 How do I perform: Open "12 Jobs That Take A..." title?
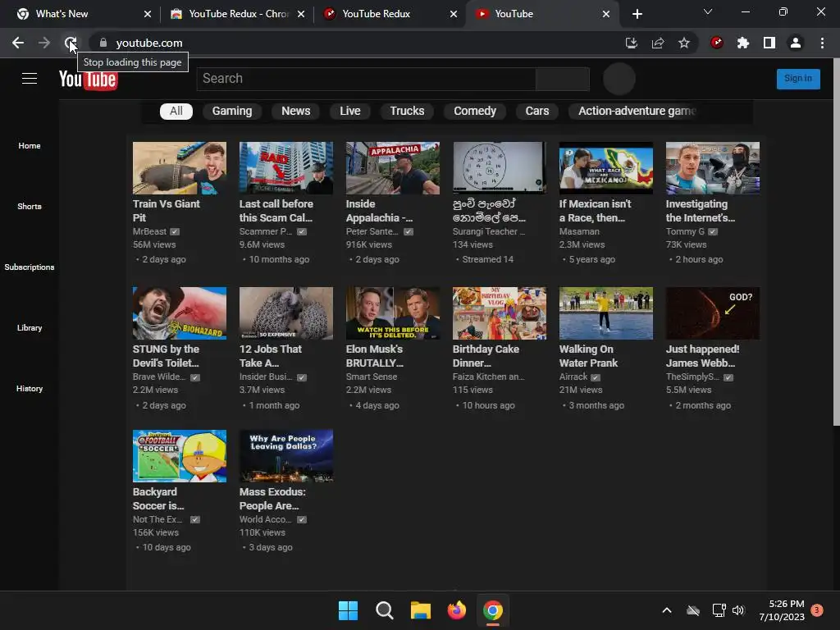(x=271, y=356)
